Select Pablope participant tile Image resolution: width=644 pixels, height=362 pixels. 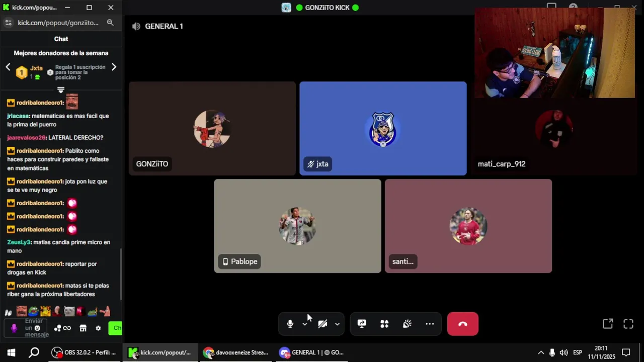[297, 226]
